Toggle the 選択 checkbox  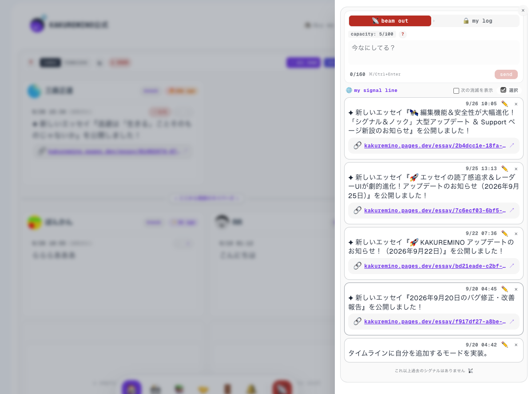(503, 90)
